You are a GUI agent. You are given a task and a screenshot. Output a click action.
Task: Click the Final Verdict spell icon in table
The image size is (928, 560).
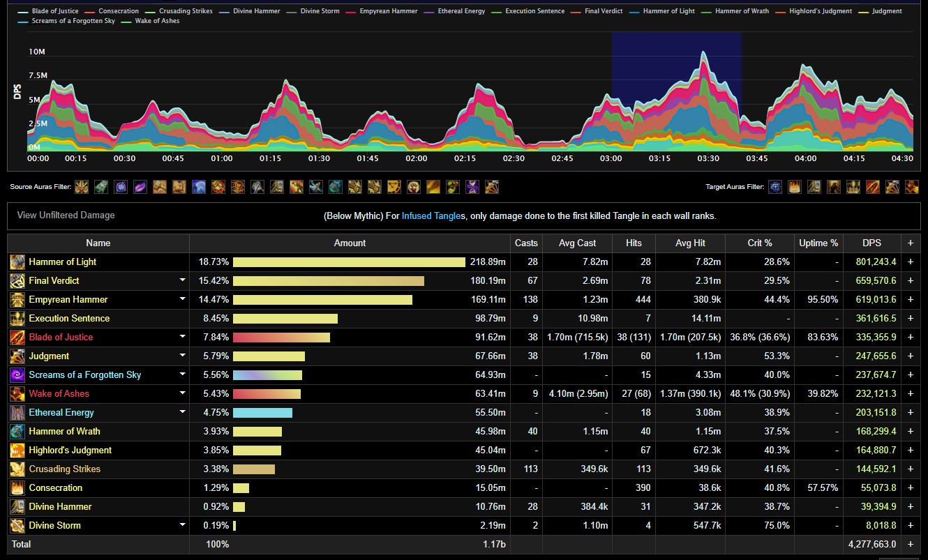tap(17, 281)
